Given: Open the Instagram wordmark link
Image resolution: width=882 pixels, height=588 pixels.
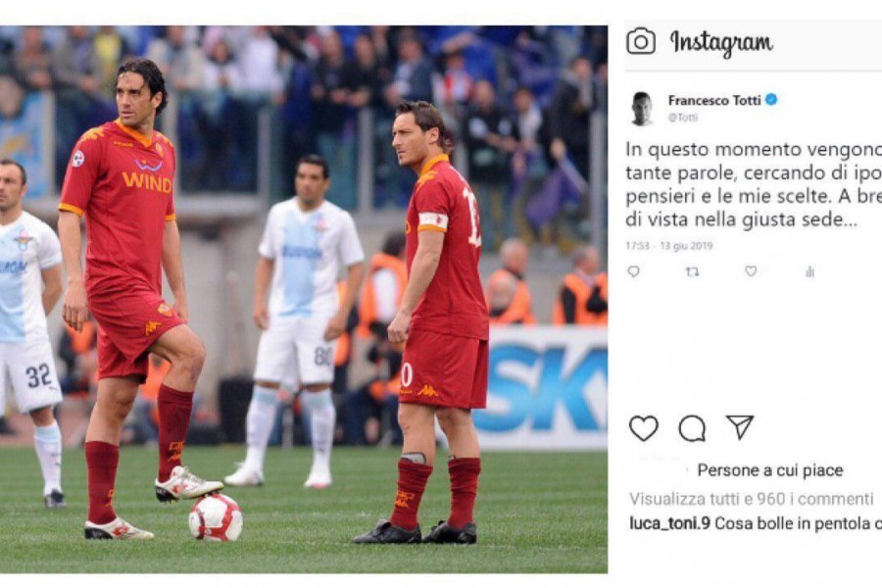Looking at the screenshot, I should click(721, 43).
